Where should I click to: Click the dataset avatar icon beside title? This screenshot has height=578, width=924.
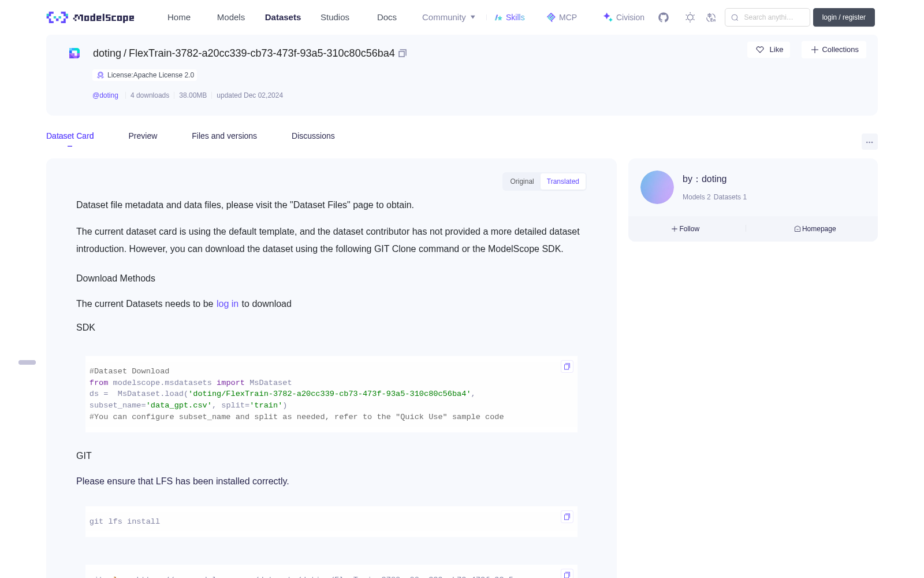click(74, 53)
